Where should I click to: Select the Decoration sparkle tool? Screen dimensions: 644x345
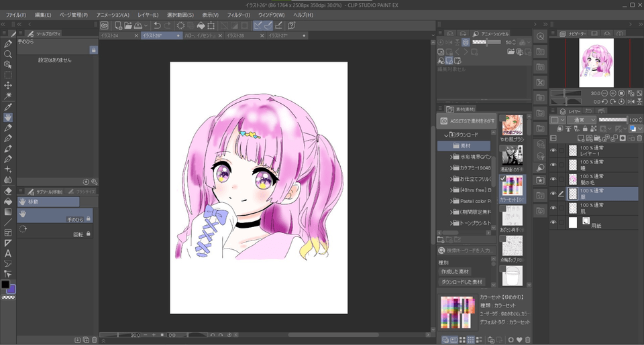(x=8, y=169)
